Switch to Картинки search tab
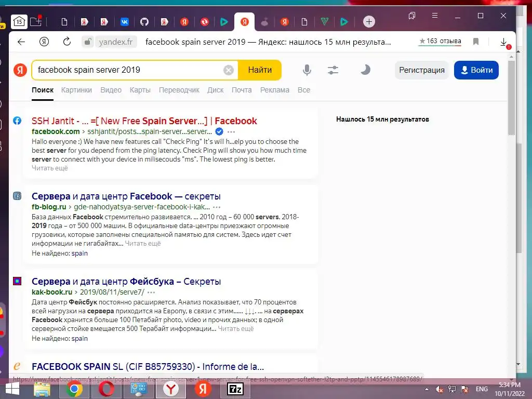 (76, 90)
